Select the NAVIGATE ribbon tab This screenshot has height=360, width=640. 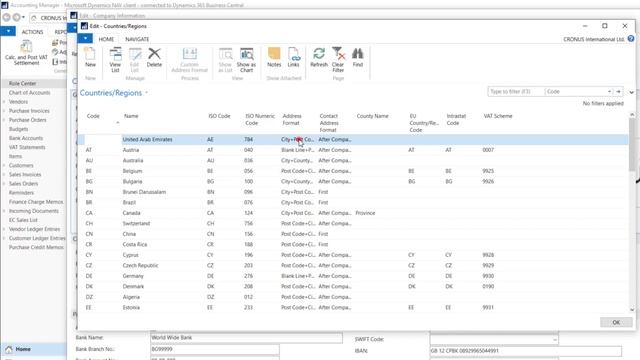[x=137, y=39]
